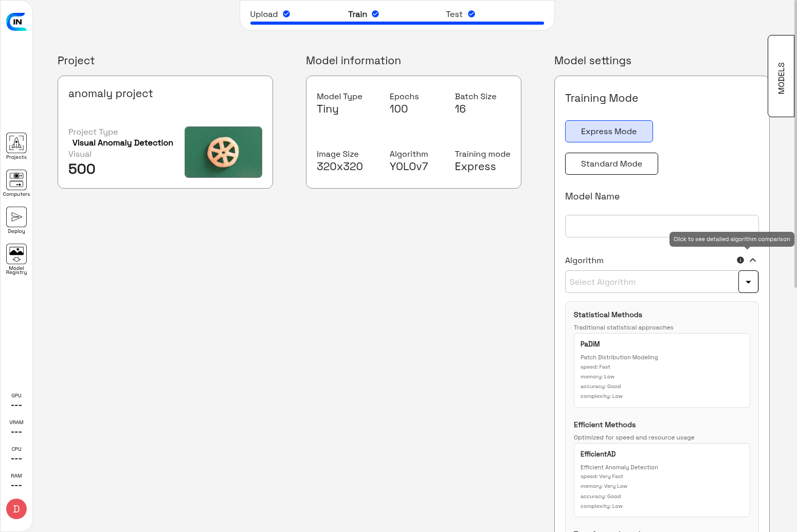Click the IN app logo
The height and width of the screenshot is (532, 797).
(x=16, y=22)
